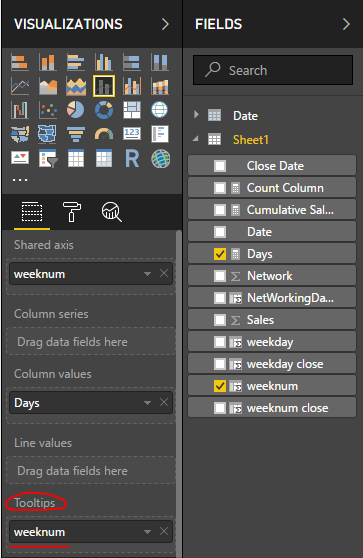Check the weekday close field
The width and height of the screenshot is (363, 558).
click(x=220, y=364)
